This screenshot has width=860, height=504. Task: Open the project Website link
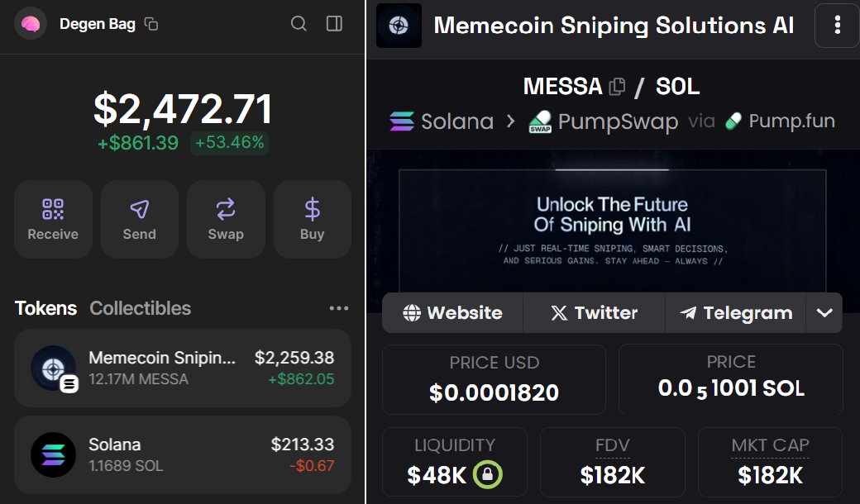[452, 313]
